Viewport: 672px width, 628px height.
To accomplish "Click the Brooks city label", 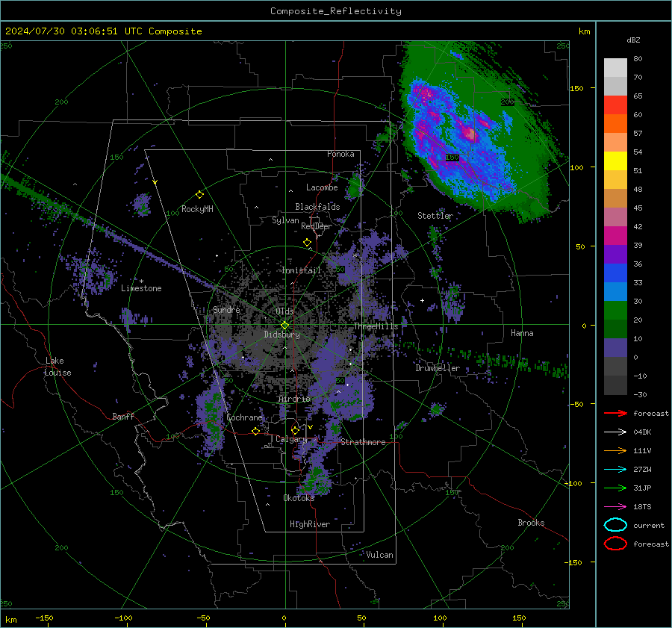I will pos(531,523).
